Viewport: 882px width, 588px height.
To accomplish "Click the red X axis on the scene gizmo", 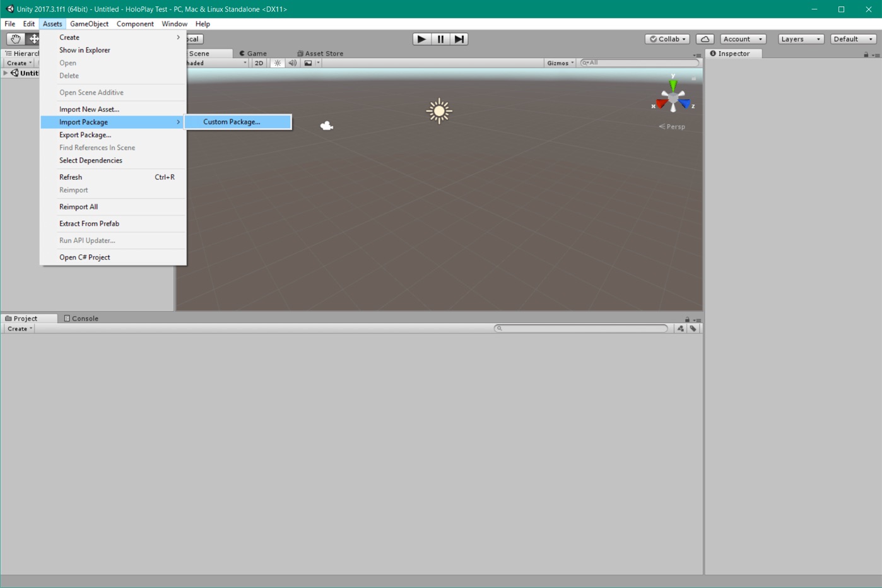I will pyautogui.click(x=661, y=103).
